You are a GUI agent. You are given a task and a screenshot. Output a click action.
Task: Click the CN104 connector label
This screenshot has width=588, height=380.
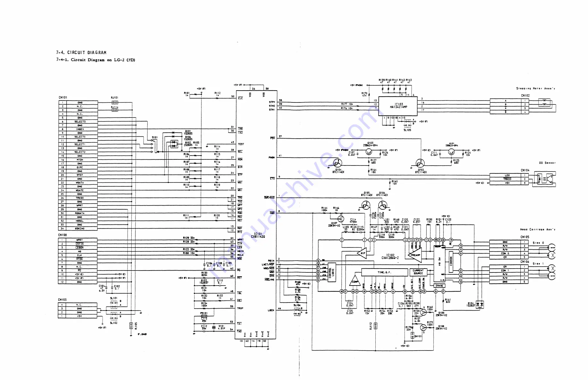pos(525,170)
